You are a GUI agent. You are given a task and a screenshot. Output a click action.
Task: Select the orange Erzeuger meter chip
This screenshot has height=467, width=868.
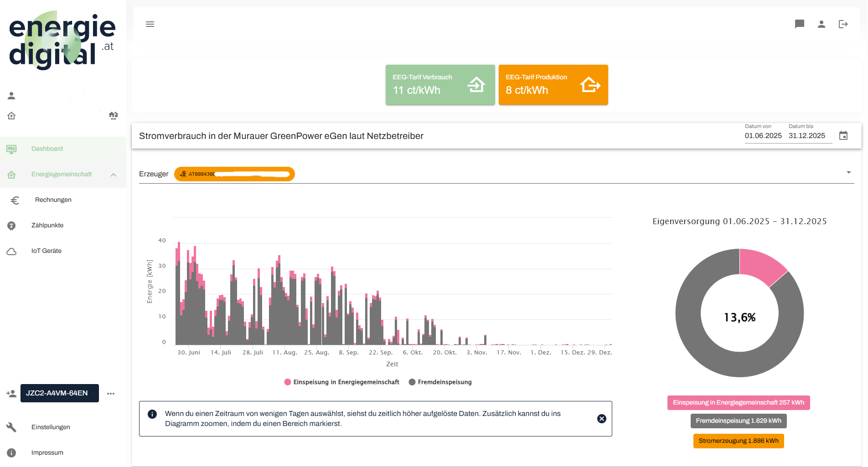(234, 174)
